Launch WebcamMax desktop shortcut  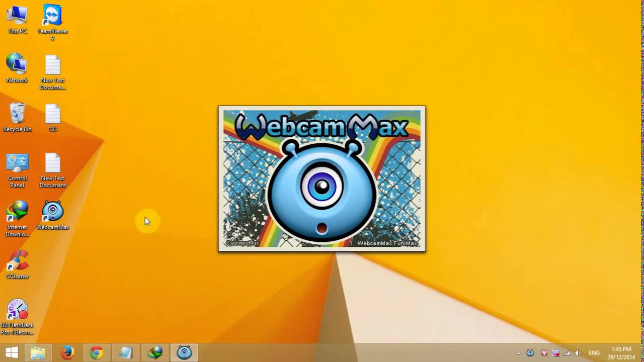tap(52, 216)
